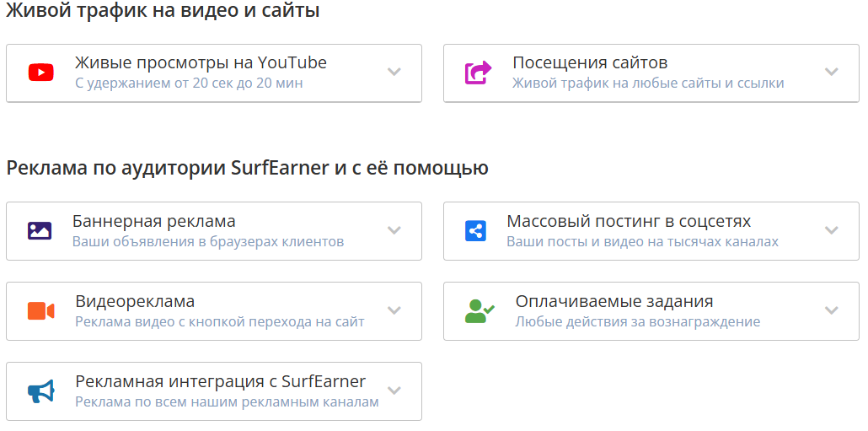Screen dimensions: 868x431
Task: Expand the Массовый постинг в соцсетях chevron
Action: 832,230
